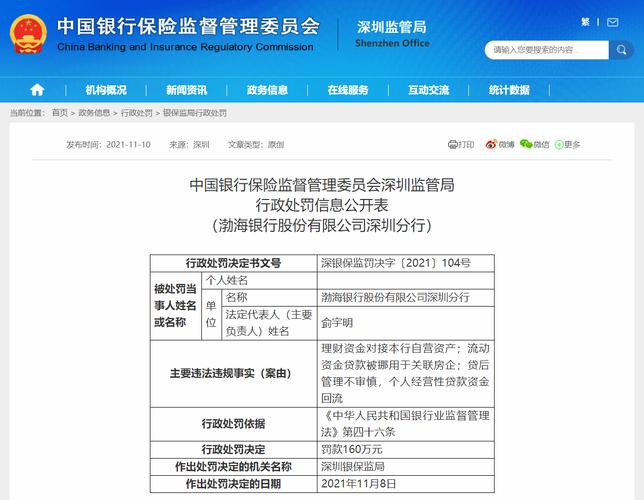
Task: Select 来源: 深圳 text
Action: point(189,145)
